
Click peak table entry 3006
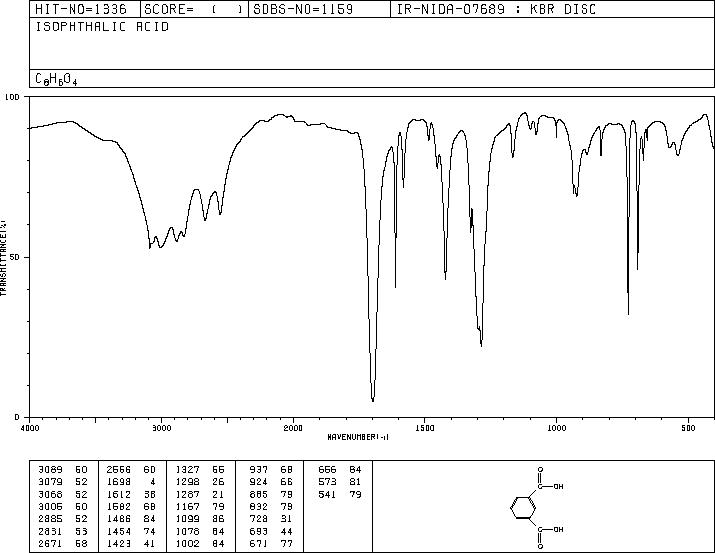point(51,506)
